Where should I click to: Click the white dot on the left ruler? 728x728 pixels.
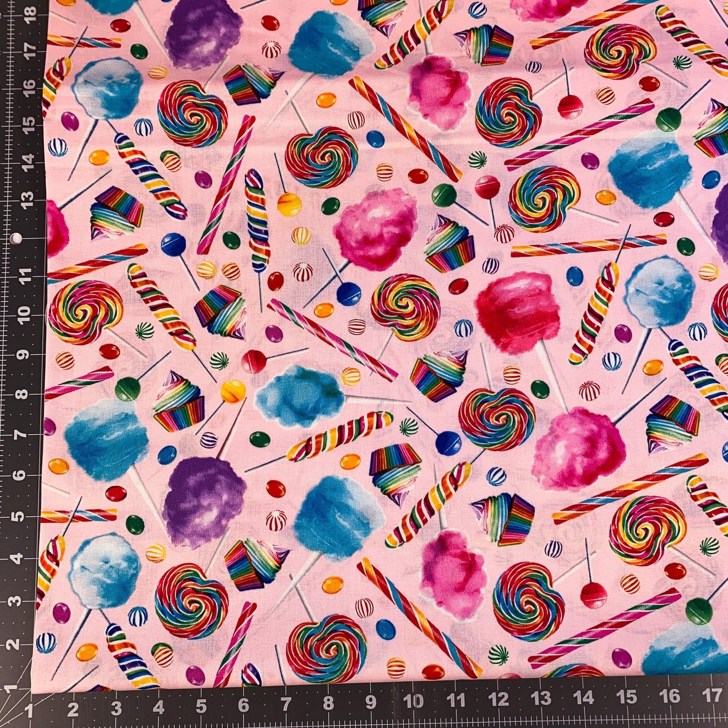coord(18,237)
